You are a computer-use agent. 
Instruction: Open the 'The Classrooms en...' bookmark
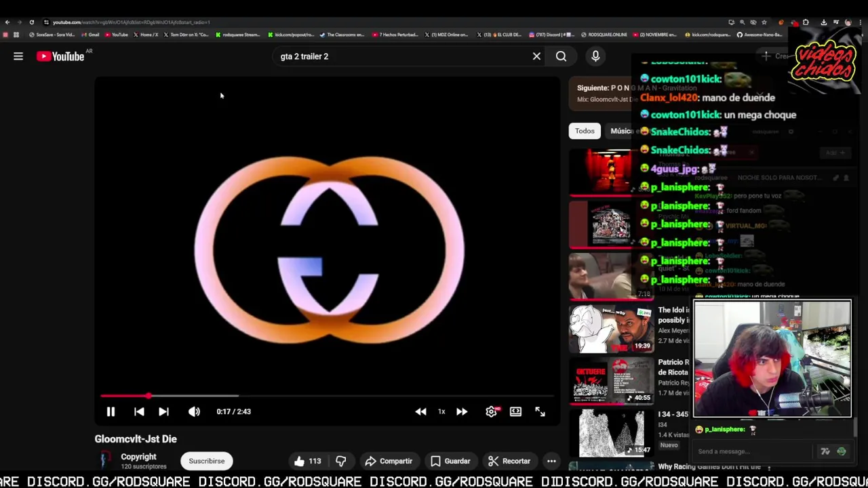point(342,35)
